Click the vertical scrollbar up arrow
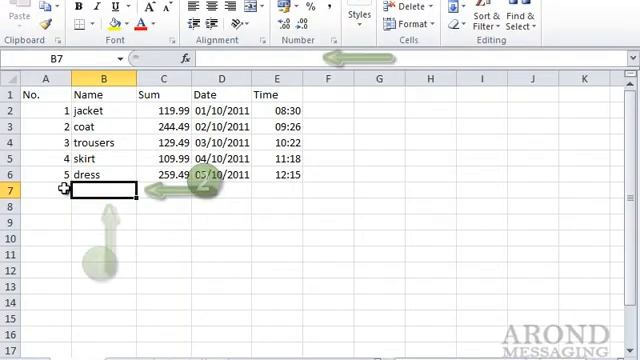This screenshot has height=360, width=640. tap(630, 84)
